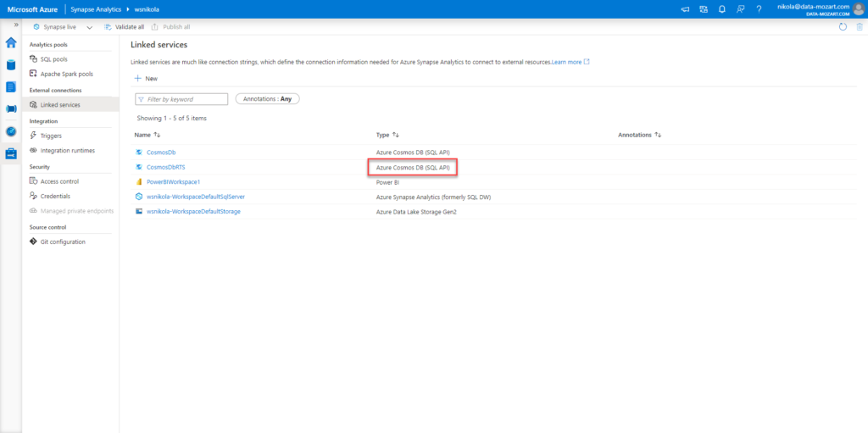Click the Showing 1 - 5 of 5 items text
This screenshot has width=868, height=433.
tap(172, 119)
